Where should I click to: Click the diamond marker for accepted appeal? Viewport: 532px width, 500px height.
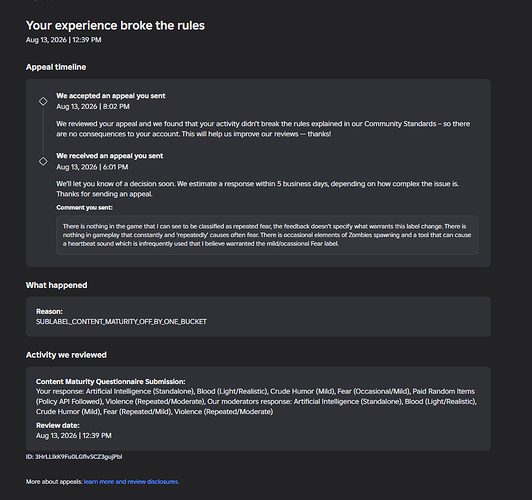tap(43, 101)
